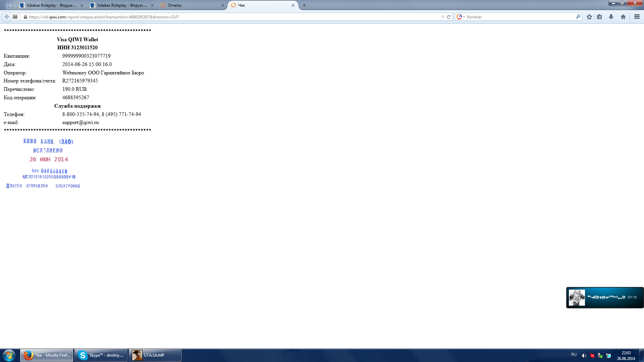Open Skype from the taskbar
The width and height of the screenshot is (644, 362).
coord(101,355)
